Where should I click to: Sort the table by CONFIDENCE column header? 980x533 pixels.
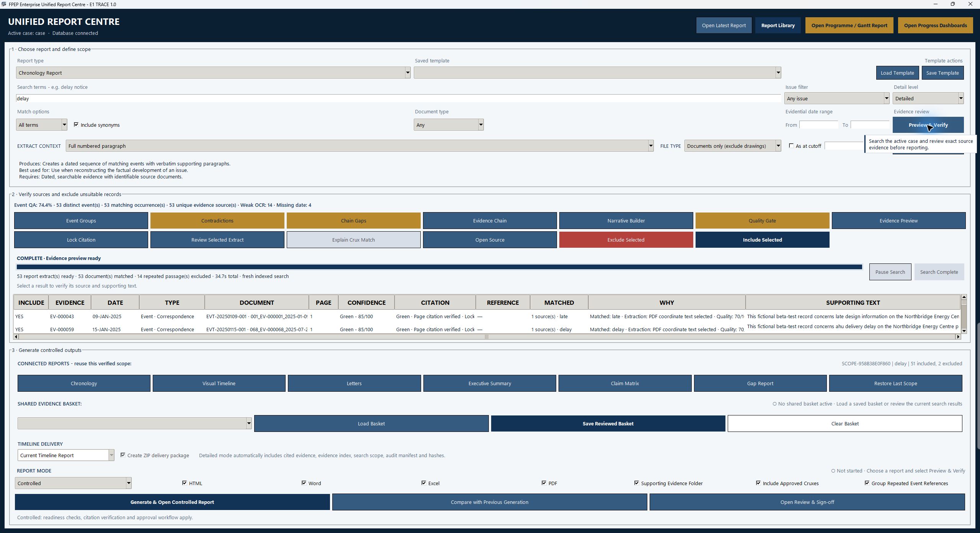point(366,302)
